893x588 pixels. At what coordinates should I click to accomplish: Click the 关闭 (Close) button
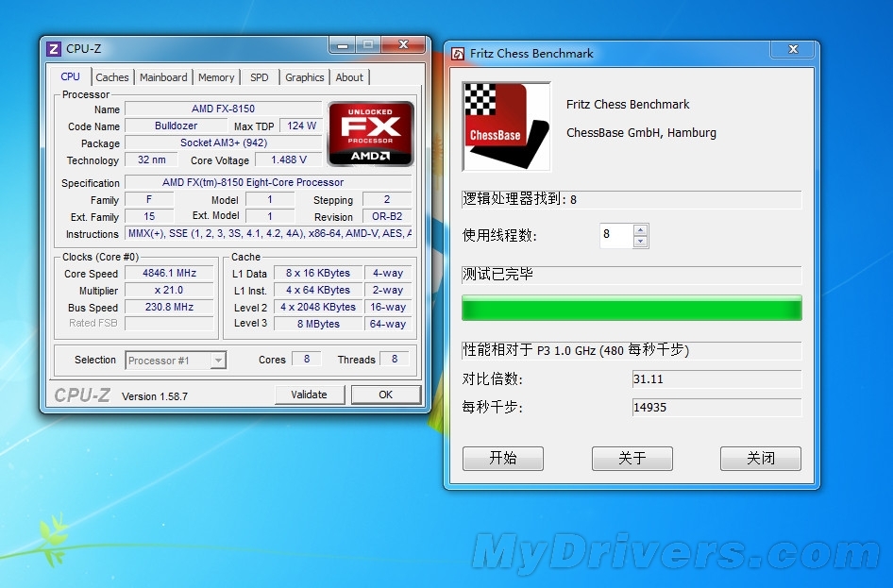point(760,458)
